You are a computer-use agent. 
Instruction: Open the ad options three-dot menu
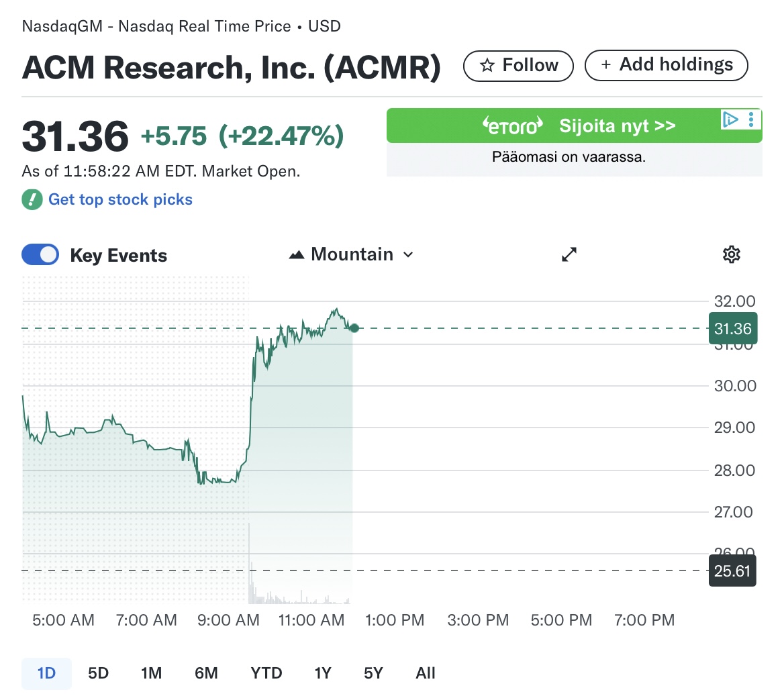(x=751, y=119)
